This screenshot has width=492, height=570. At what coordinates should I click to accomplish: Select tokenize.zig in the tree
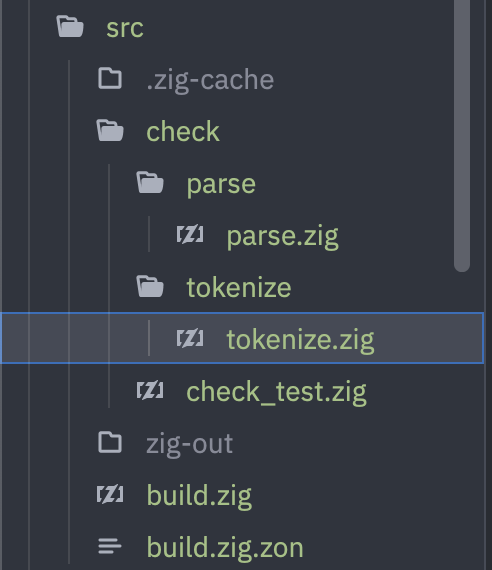coord(242,338)
